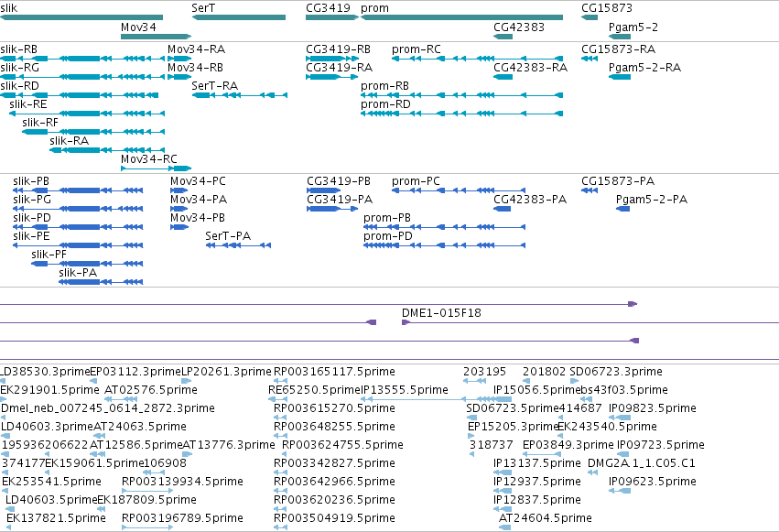Viewport: 779px width, 532px height.
Task: Click the Pgam5-2-RA transcript label
Action: pos(644,68)
